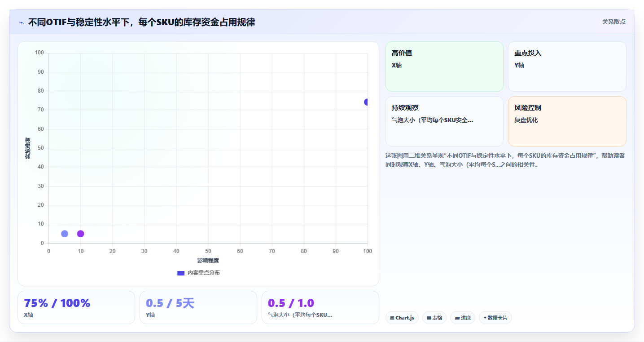
Task: Toggle the 内容重点分布 legend swatch
Action: tap(181, 273)
